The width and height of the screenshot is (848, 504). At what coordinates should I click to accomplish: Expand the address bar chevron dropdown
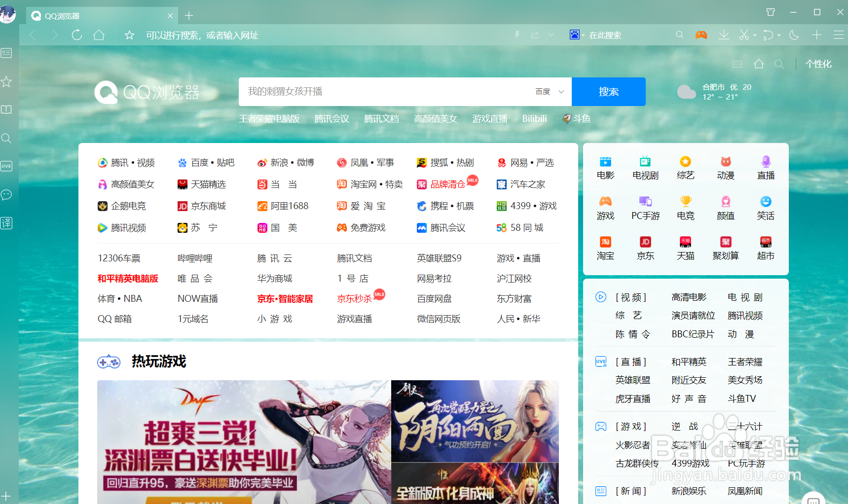click(x=551, y=35)
